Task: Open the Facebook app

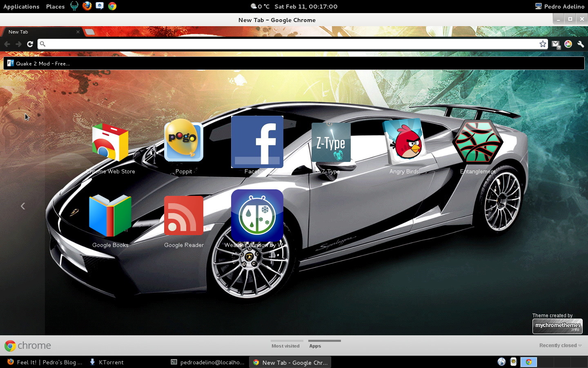Action: click(257, 142)
